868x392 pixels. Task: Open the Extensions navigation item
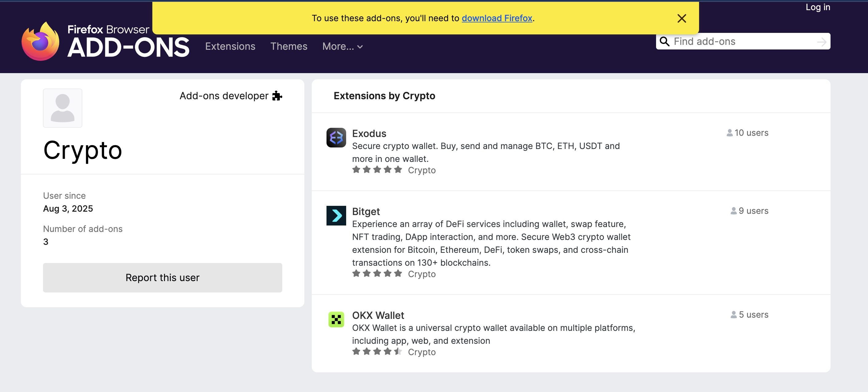[230, 46]
